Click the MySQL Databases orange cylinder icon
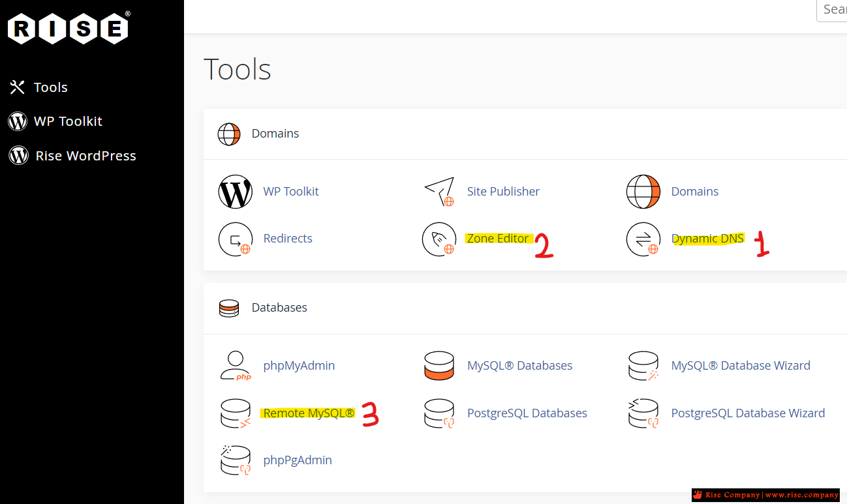847x504 pixels. (439, 366)
